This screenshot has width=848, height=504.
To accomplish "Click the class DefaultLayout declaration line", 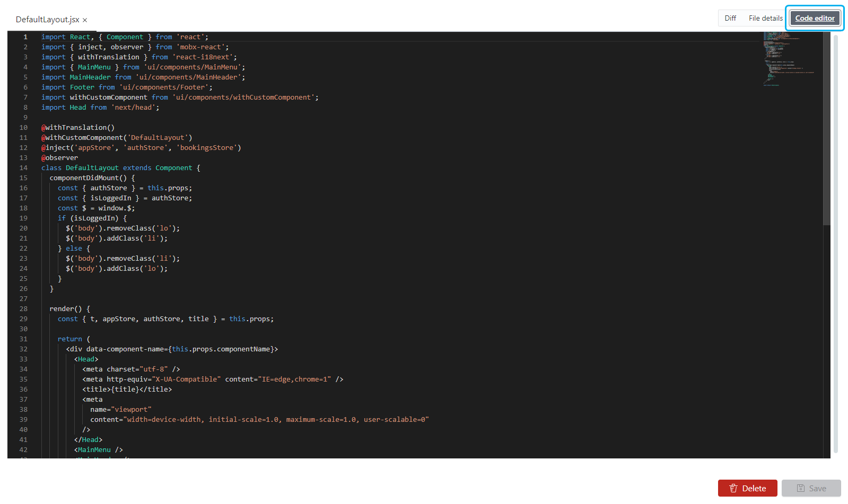I will point(121,168).
